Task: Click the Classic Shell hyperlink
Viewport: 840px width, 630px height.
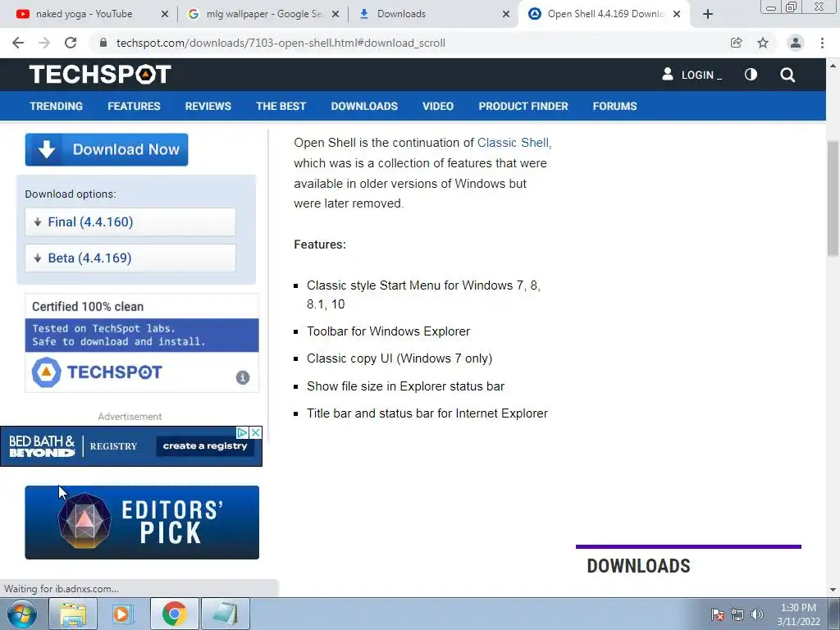Action: (x=513, y=143)
